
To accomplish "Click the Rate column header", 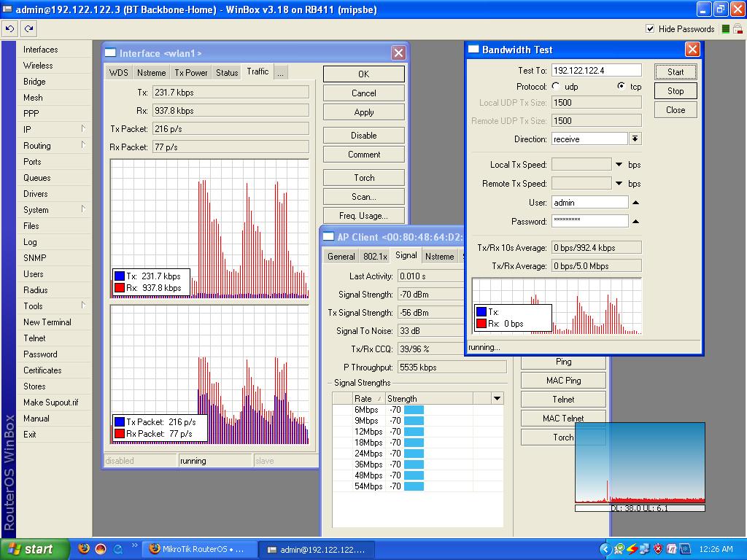I will (x=368, y=399).
